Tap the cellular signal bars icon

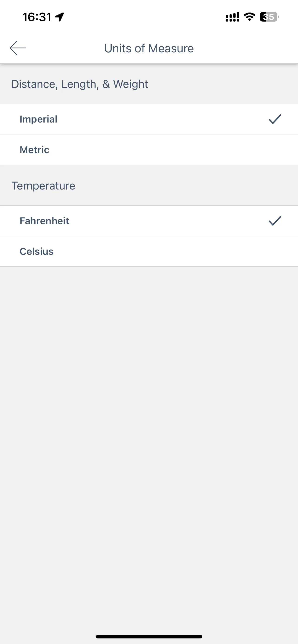click(x=233, y=17)
